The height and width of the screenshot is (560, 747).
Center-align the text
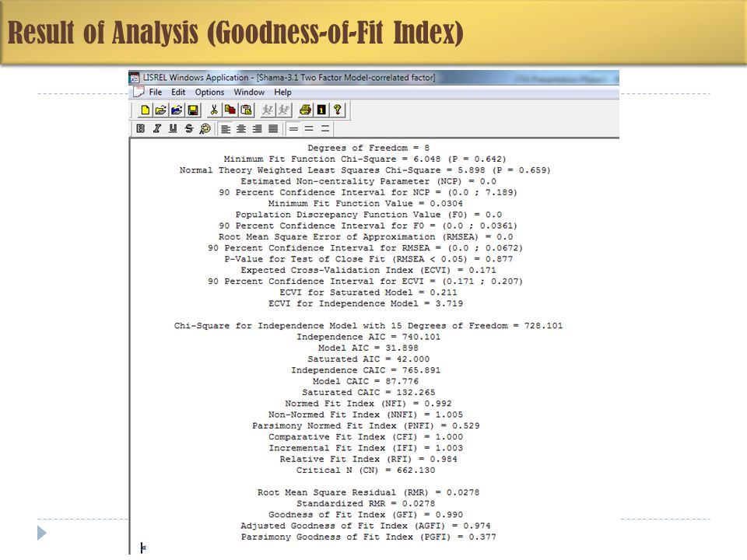pos(241,128)
